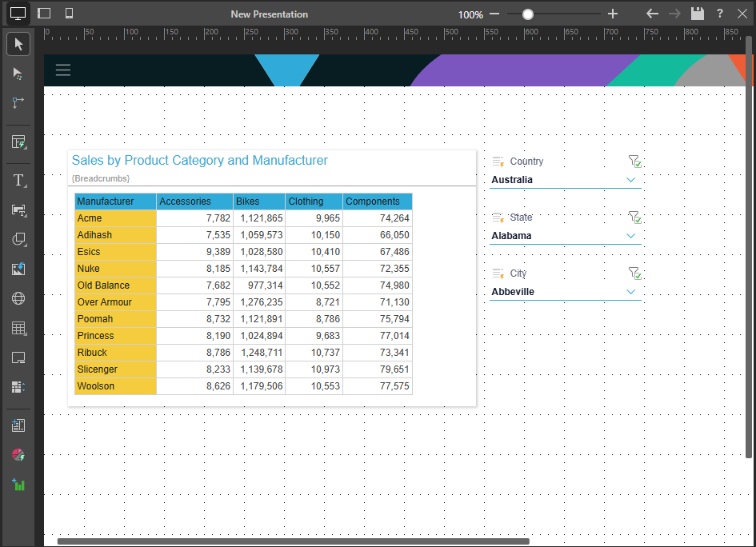Select the Esics manufacturer row label
The width and height of the screenshot is (756, 547).
tap(116, 252)
